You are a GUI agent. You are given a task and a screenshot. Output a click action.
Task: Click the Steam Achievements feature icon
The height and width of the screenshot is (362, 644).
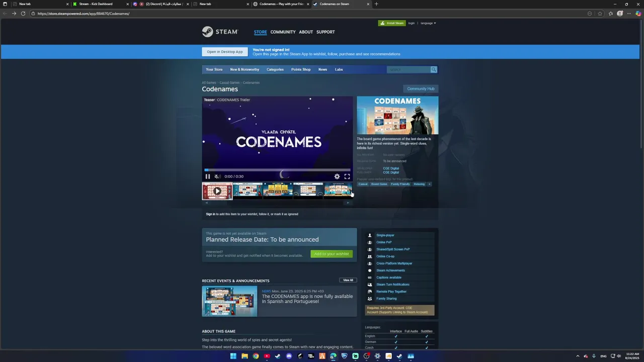370,270
